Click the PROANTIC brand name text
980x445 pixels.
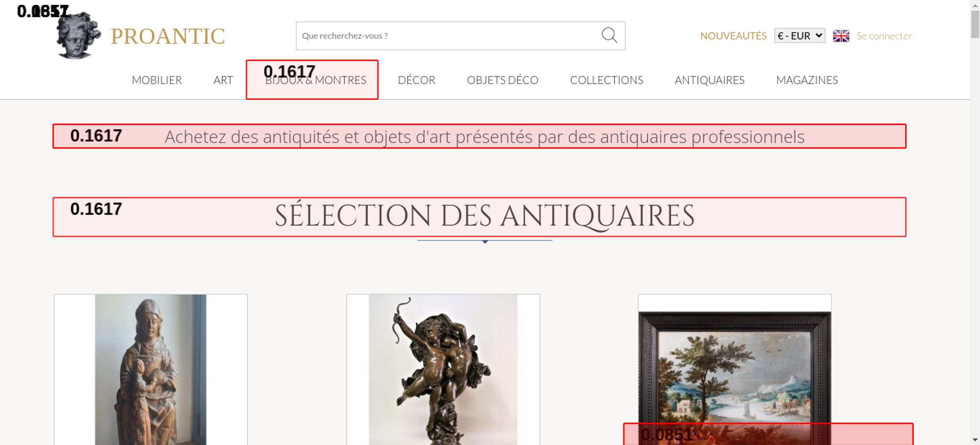click(168, 36)
